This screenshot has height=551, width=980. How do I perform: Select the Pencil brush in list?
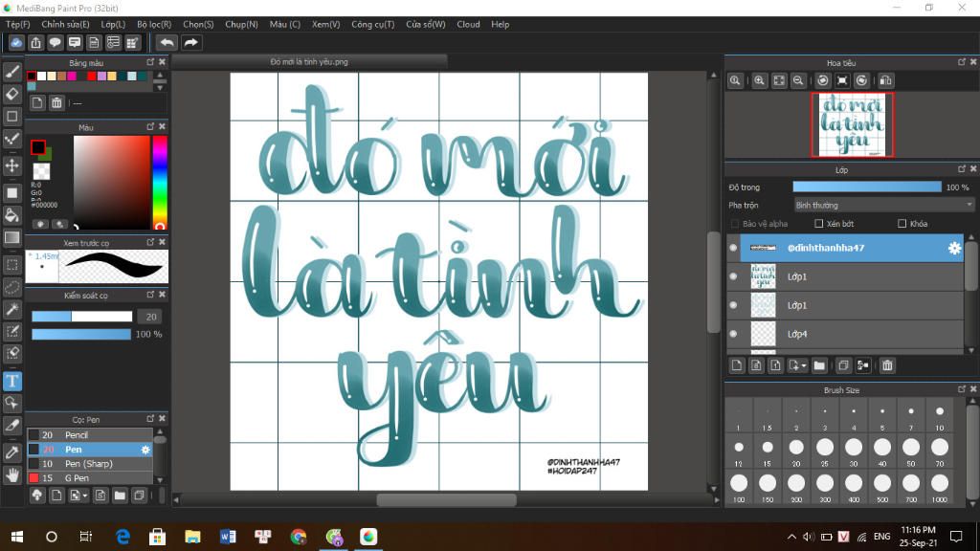click(x=90, y=435)
